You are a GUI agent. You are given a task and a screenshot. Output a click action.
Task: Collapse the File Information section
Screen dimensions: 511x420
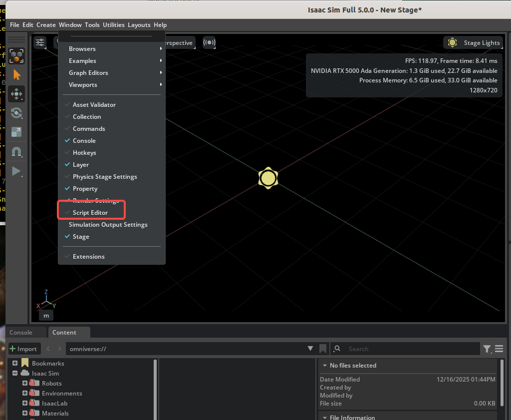coord(324,418)
